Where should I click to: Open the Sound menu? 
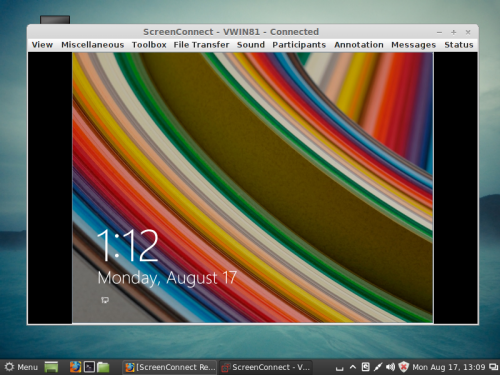tap(251, 45)
